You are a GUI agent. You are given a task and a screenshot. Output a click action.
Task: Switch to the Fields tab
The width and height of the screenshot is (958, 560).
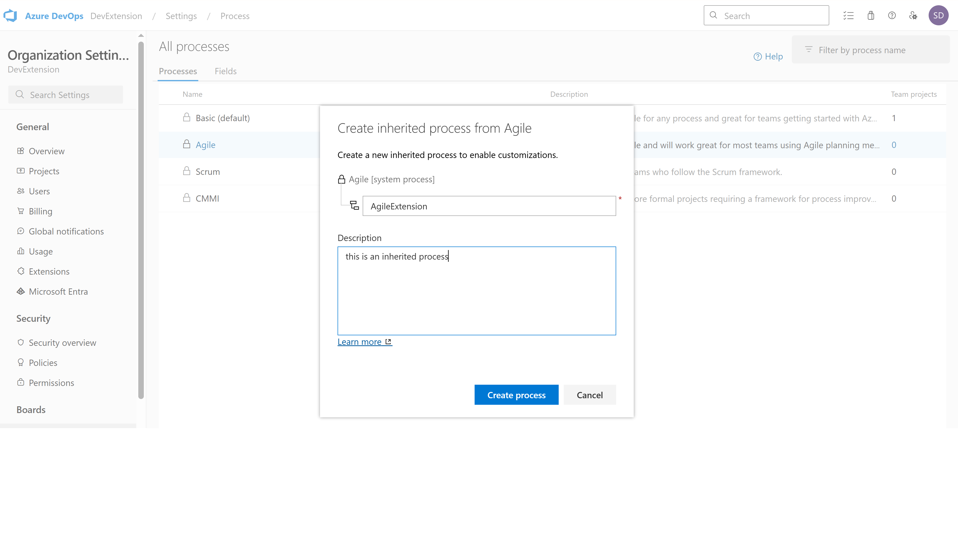click(x=225, y=71)
